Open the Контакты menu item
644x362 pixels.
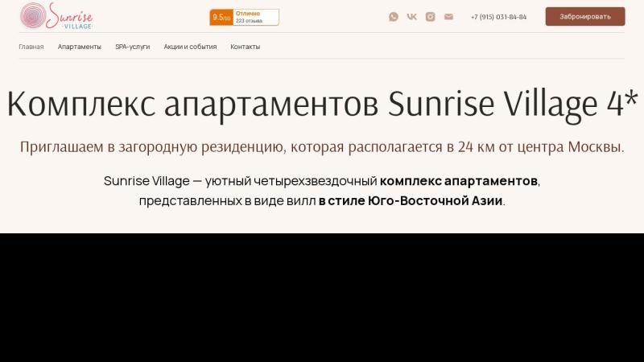[x=246, y=47]
